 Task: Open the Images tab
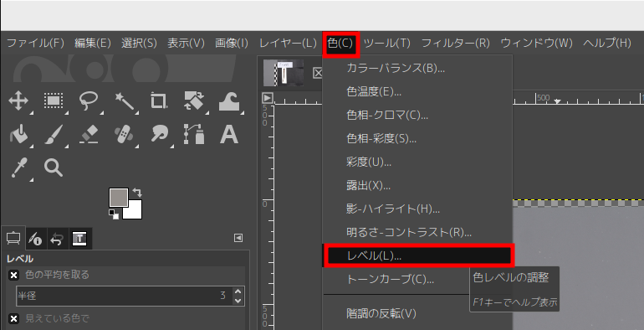pos(79,239)
